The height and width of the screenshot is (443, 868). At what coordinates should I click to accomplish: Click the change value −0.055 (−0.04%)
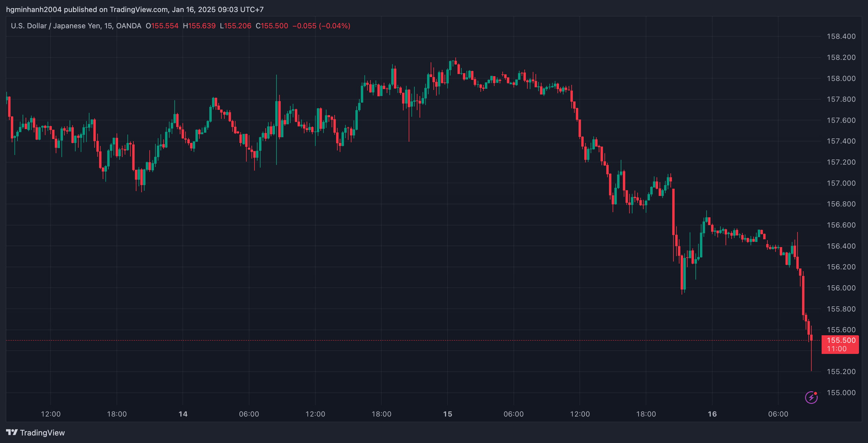pyautogui.click(x=321, y=26)
